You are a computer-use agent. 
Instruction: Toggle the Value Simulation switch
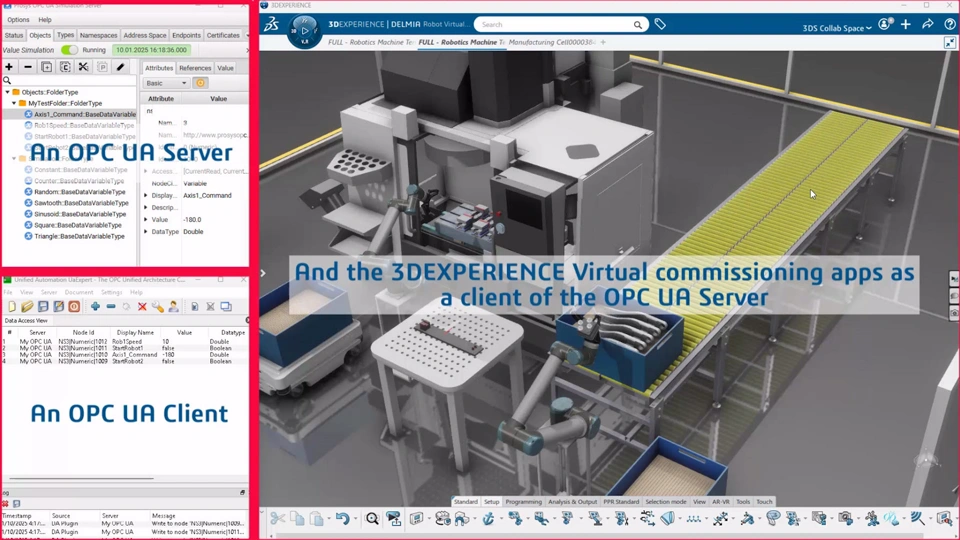click(69, 50)
